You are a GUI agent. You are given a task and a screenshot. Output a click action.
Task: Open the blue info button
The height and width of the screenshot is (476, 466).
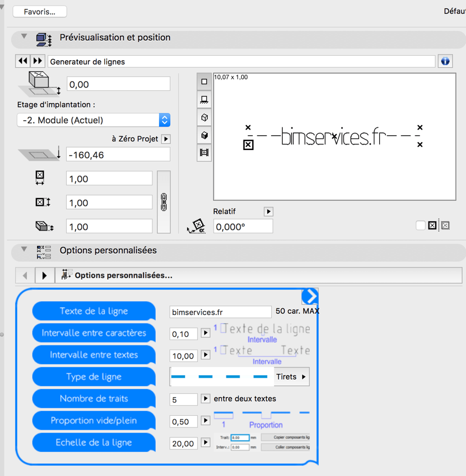[445, 61]
